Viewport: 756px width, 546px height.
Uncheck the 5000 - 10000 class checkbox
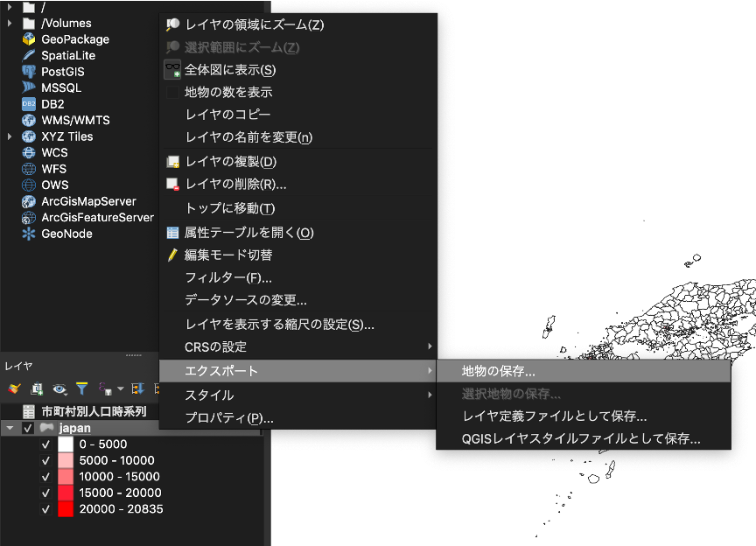[x=45, y=460]
